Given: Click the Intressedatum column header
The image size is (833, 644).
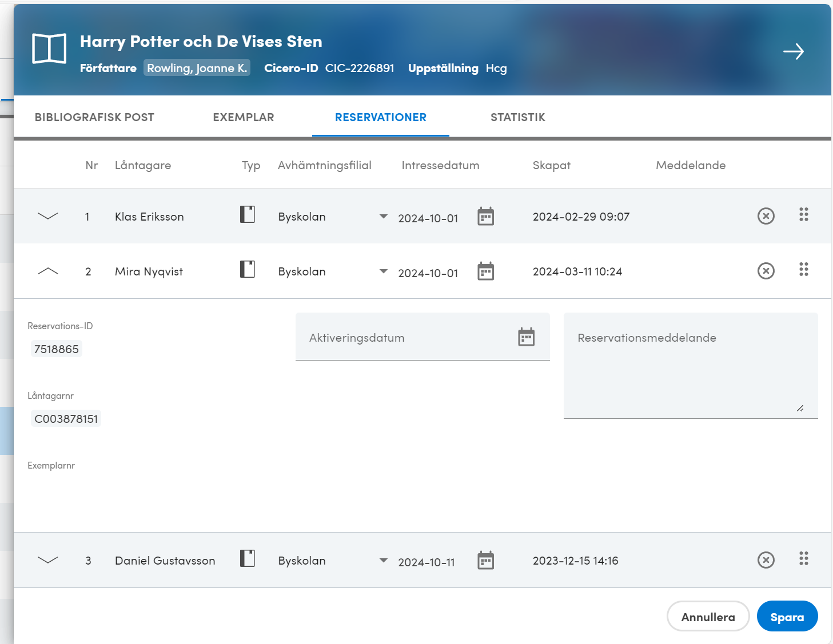Looking at the screenshot, I should pyautogui.click(x=440, y=165).
